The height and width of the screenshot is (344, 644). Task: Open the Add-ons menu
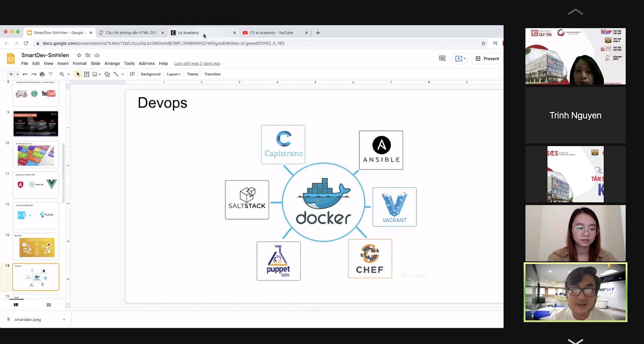[147, 64]
